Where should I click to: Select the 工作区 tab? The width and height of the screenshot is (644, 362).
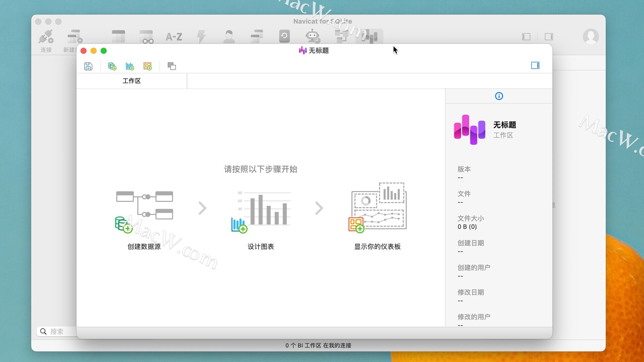tap(131, 81)
